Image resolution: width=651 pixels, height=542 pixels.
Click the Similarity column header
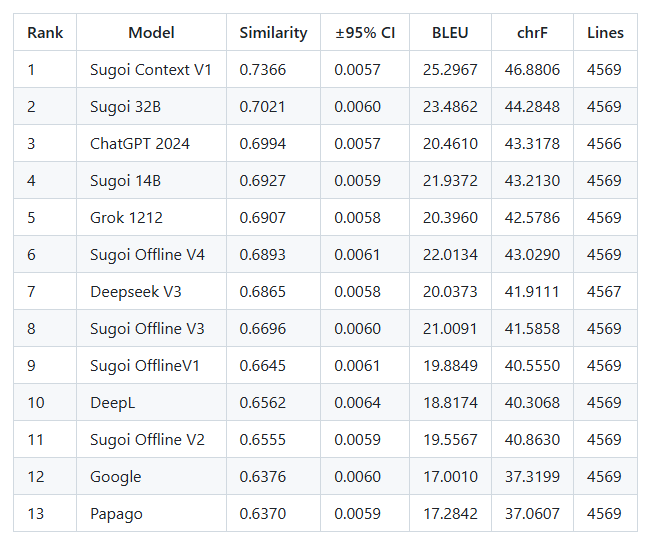pos(273,33)
